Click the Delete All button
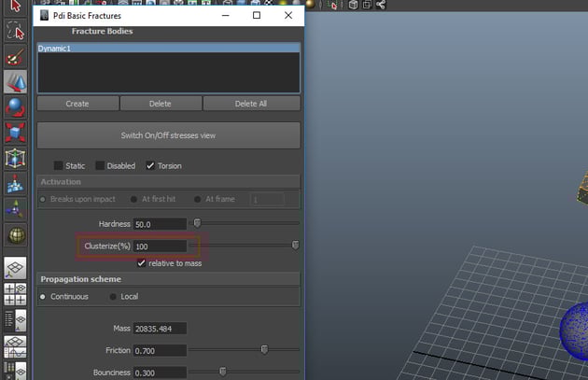The image size is (588, 380). [x=250, y=104]
